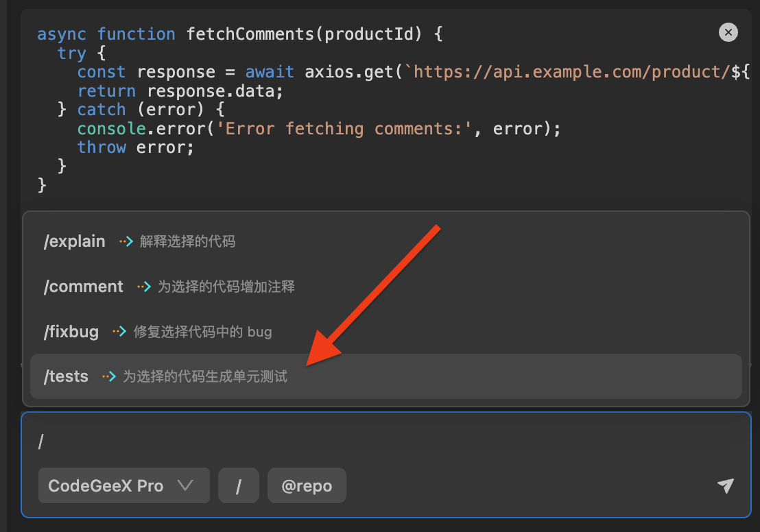760x532 pixels.
Task: Expand the chevron next to CodeGeeX Pro
Action: coord(185,485)
